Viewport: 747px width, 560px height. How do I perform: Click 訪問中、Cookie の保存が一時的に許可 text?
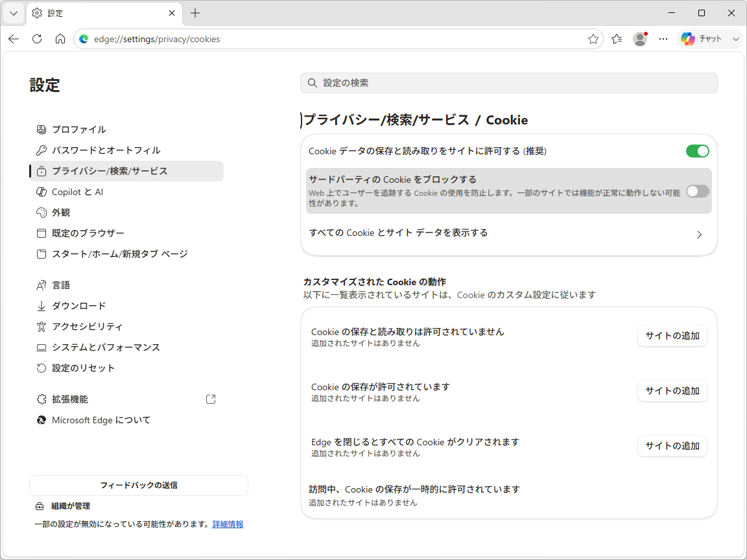(x=414, y=489)
